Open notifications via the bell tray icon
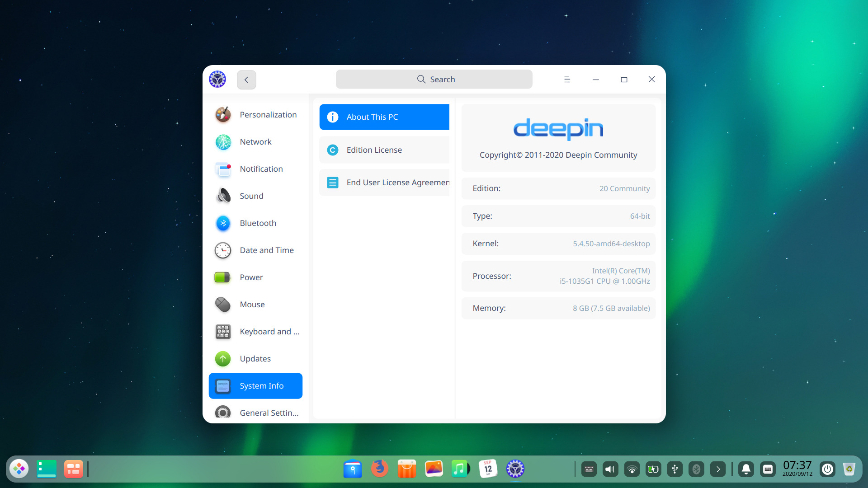This screenshot has width=868, height=488. pos(746,469)
